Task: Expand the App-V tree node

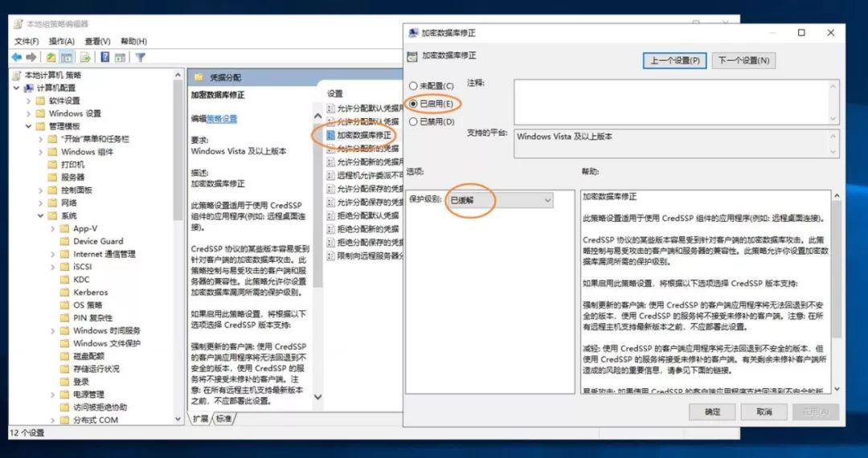Action: tap(53, 228)
